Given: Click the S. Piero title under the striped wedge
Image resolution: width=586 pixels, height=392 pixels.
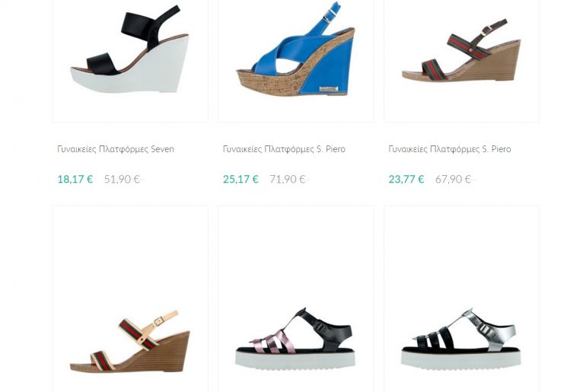Looking at the screenshot, I should tap(450, 149).
